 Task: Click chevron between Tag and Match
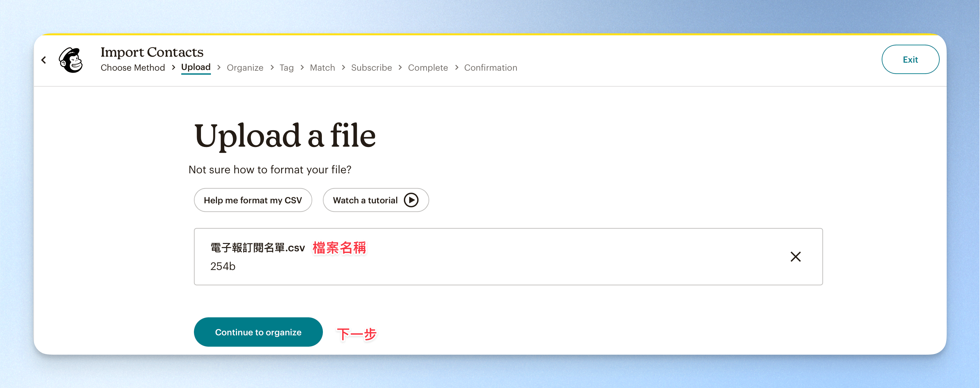coord(302,67)
